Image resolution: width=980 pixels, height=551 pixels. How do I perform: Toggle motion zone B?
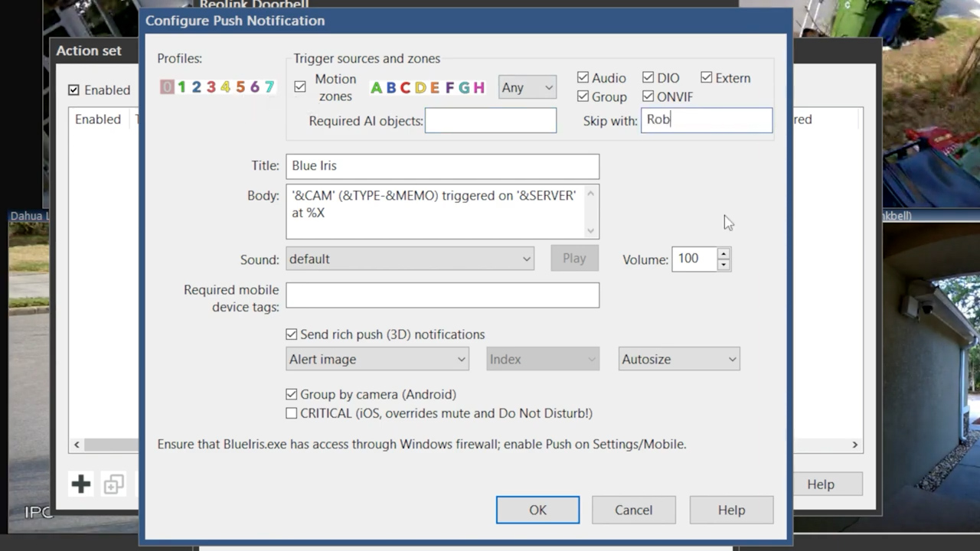click(390, 88)
